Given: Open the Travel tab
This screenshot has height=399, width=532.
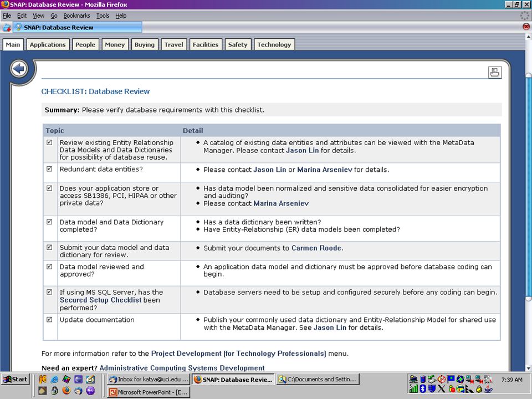Looking at the screenshot, I should click(x=173, y=44).
